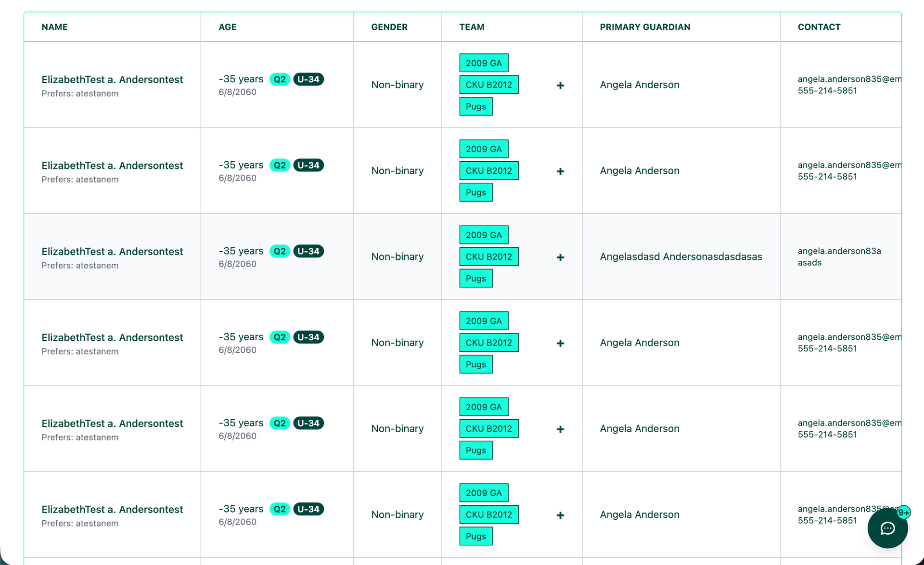Click -35 years age in fifth row

(x=241, y=423)
